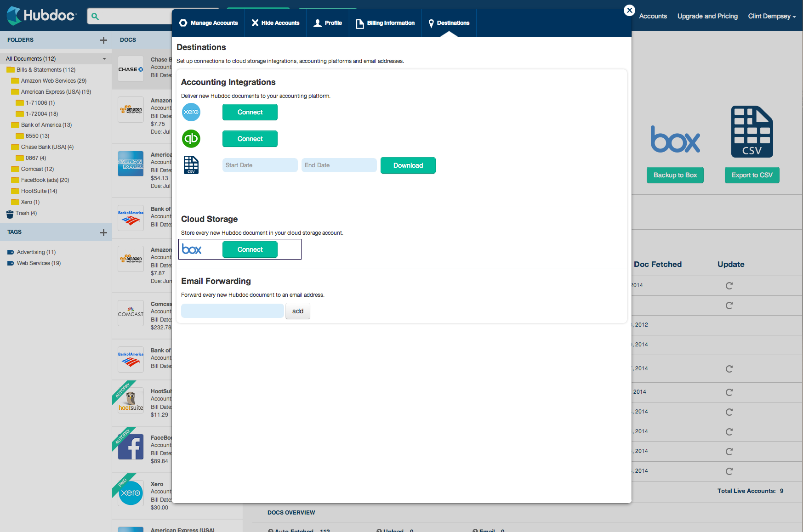Click the search magnifier icon
Viewport: 803px width, 532px height.
[95, 17]
